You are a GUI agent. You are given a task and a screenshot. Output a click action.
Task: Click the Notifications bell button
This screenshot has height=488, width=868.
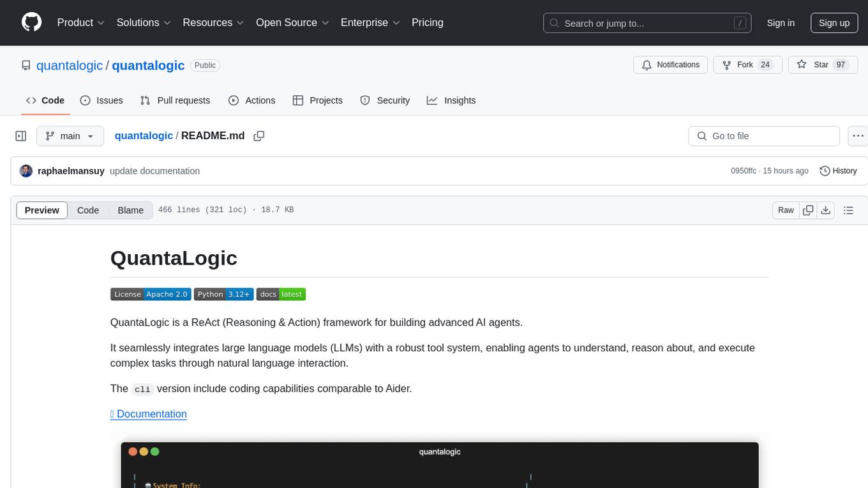pos(671,65)
